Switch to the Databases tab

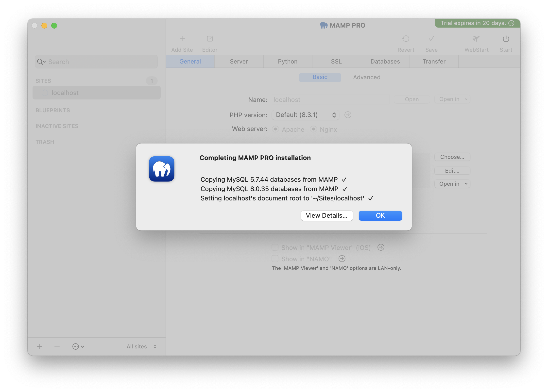click(385, 61)
